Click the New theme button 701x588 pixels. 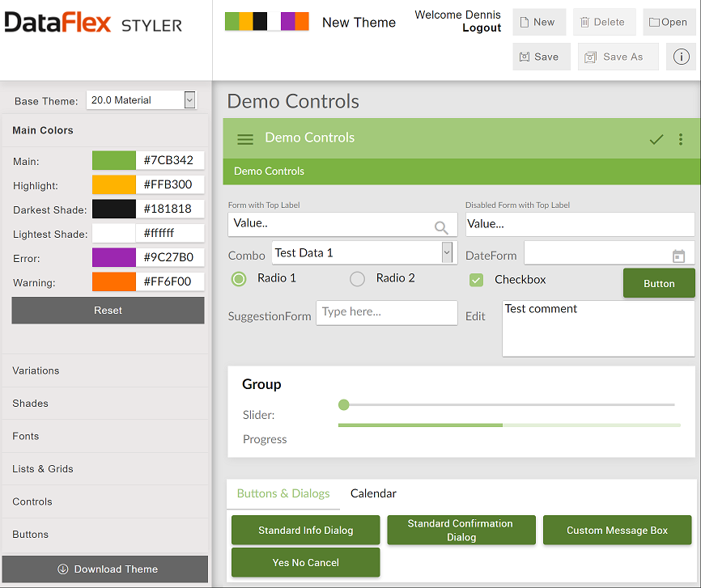539,22
